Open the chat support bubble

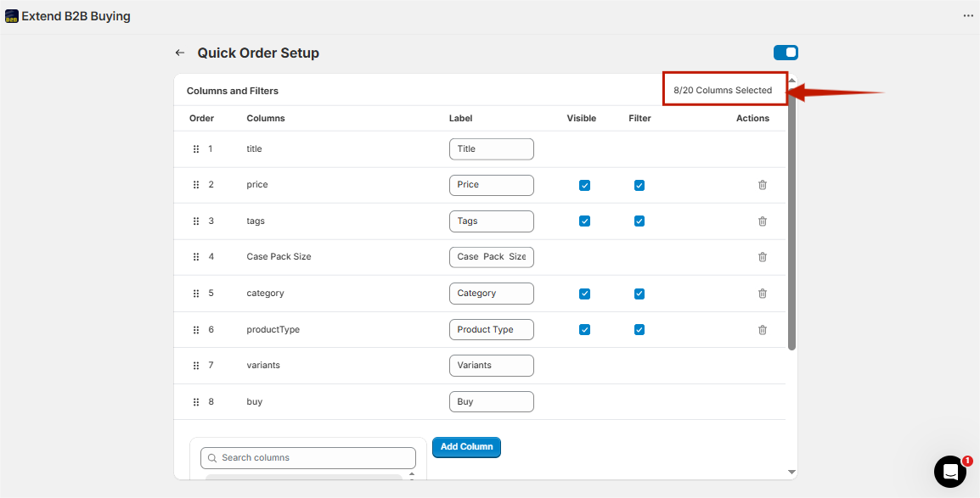[x=950, y=472]
